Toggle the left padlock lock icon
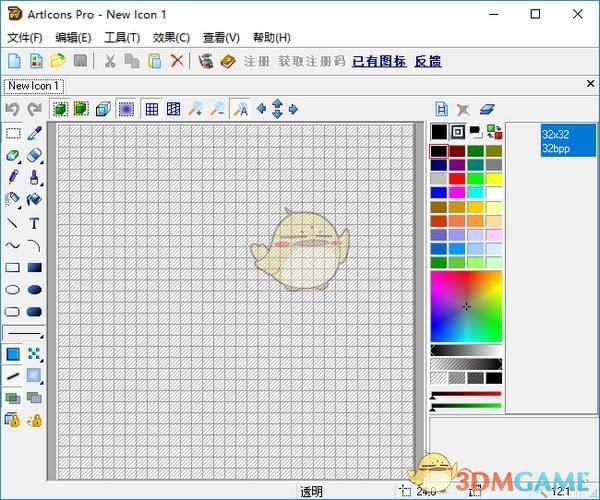 click(x=13, y=420)
